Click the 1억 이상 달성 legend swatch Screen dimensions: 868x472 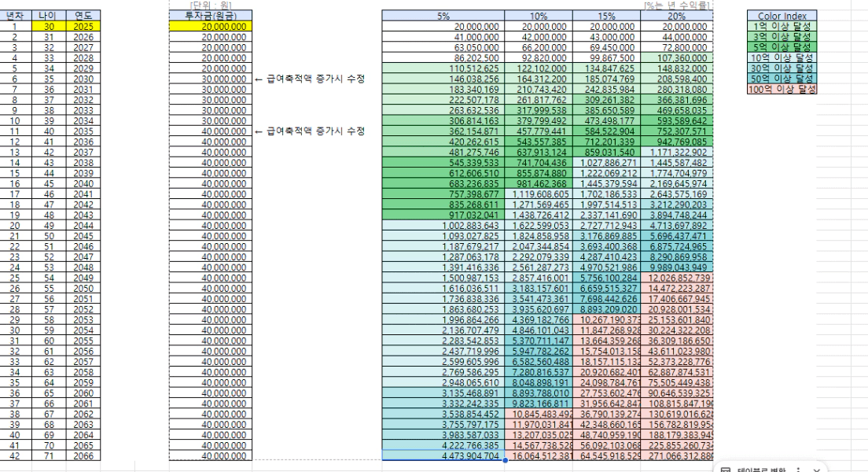782,26
